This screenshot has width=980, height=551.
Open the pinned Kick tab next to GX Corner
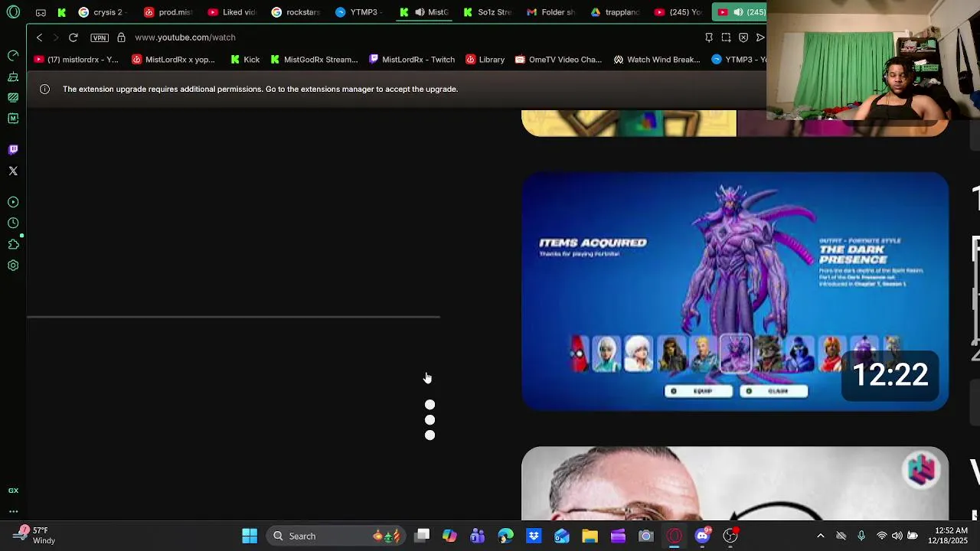tap(62, 12)
